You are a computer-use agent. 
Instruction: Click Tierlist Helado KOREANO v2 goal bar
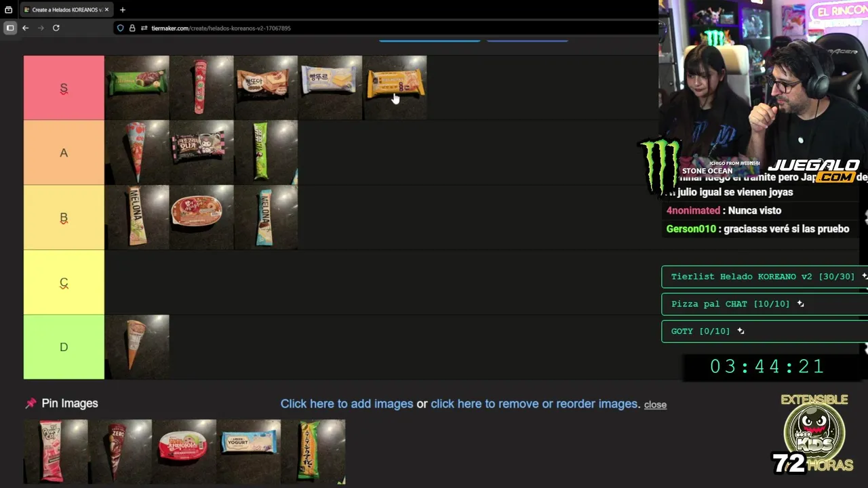coord(764,277)
